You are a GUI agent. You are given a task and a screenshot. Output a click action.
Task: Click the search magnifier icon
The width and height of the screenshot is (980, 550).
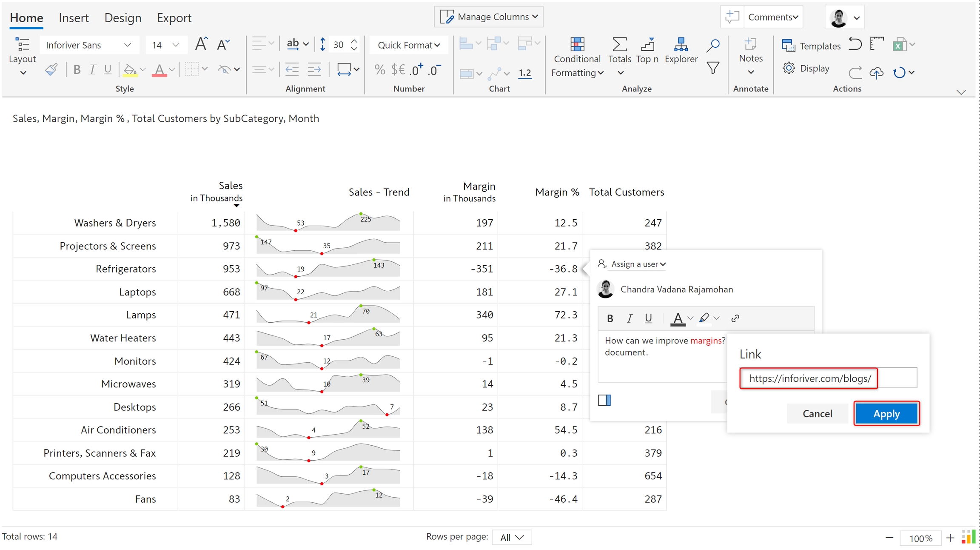click(x=713, y=45)
